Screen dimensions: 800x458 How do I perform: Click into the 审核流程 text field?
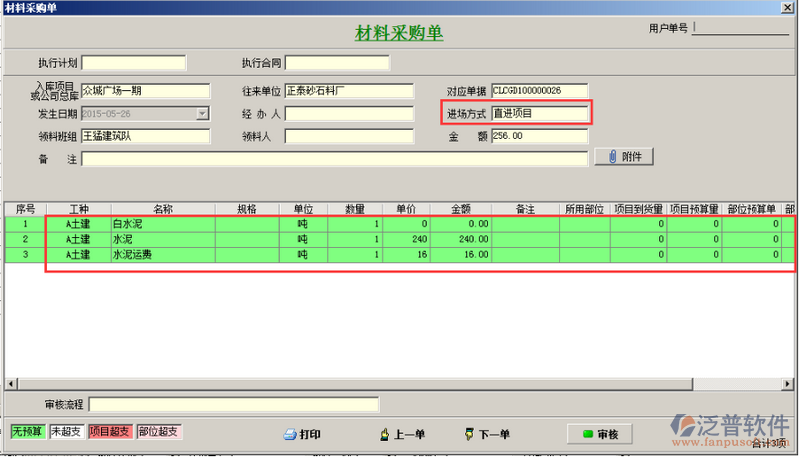234,404
